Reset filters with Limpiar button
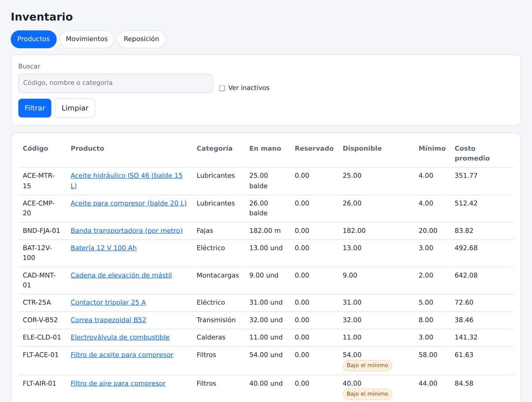This screenshot has height=402, width=532. 75,108
